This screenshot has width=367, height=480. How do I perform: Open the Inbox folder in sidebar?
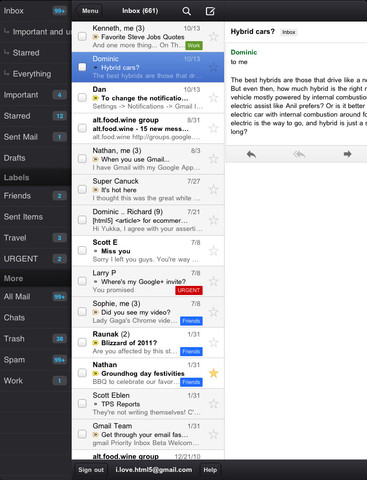click(35, 11)
